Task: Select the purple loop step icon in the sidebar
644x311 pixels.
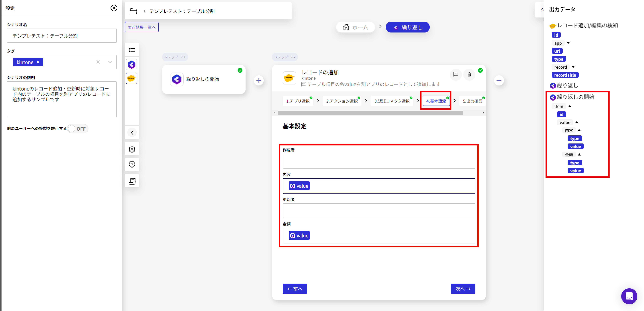Action: [x=132, y=65]
